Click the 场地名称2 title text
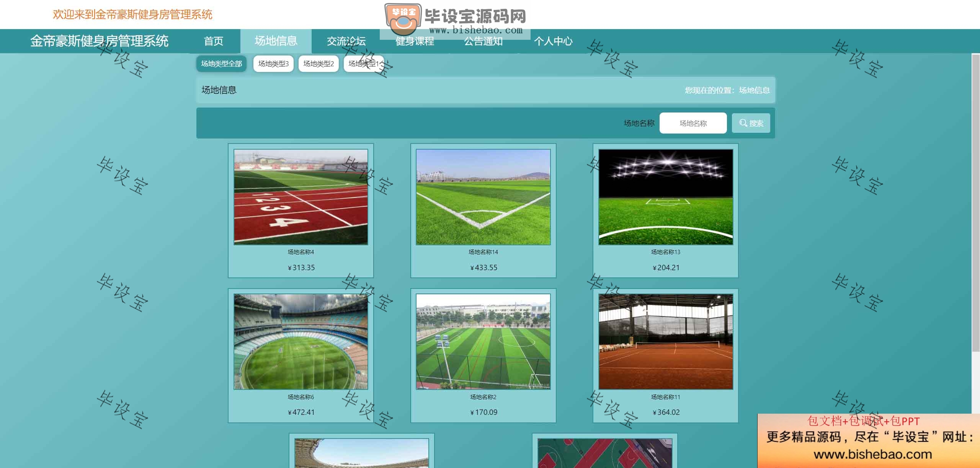980x468 pixels. [x=483, y=397]
